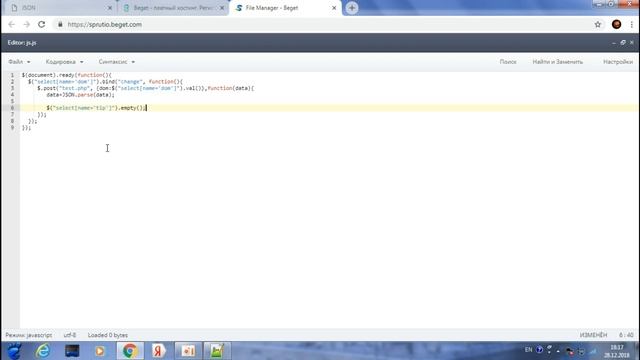Select the File Manager - Beget tab
This screenshot has width=640, height=360.
point(286,8)
